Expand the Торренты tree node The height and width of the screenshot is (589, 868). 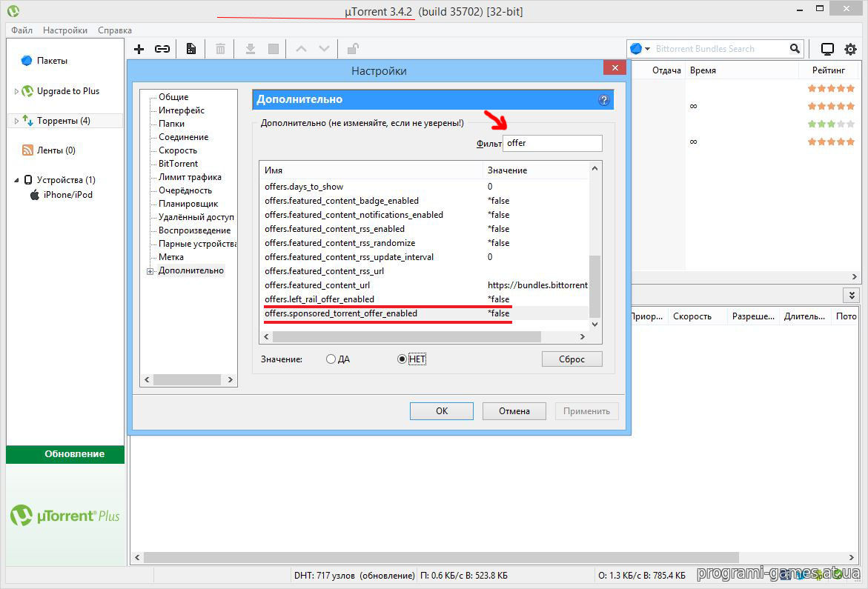click(x=16, y=121)
